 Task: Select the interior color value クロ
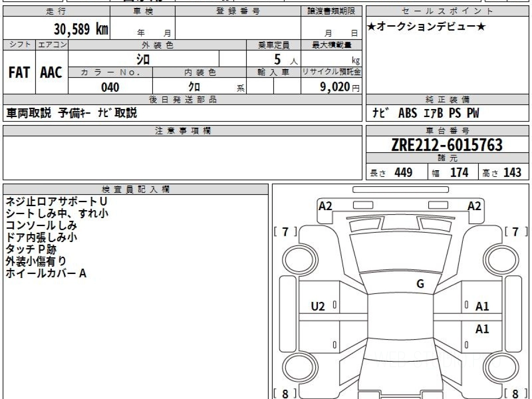194,87
